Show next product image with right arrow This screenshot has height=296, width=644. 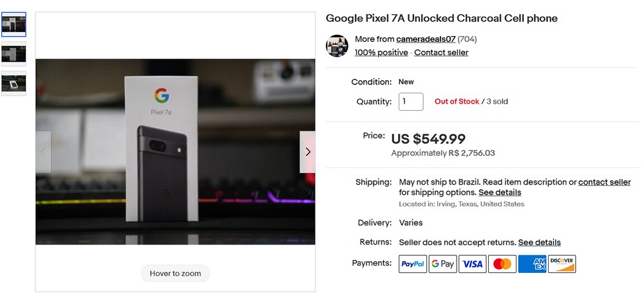[x=308, y=152]
